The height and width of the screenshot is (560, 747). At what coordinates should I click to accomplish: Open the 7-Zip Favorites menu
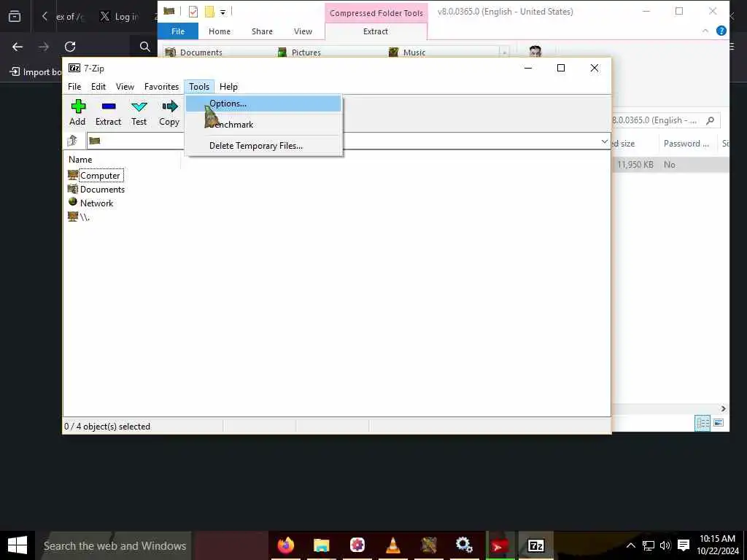tap(161, 87)
